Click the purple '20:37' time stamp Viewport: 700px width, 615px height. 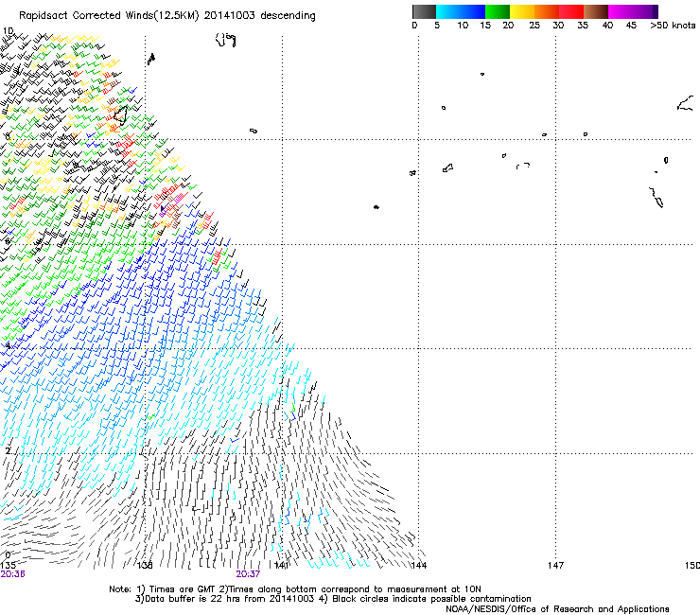pyautogui.click(x=248, y=574)
